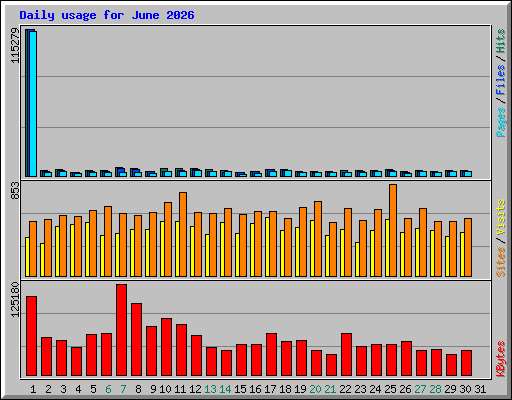Viewport: 512px width, 400px height.
Task: Click day label 15 on the x-axis
Action: [x=240, y=389]
